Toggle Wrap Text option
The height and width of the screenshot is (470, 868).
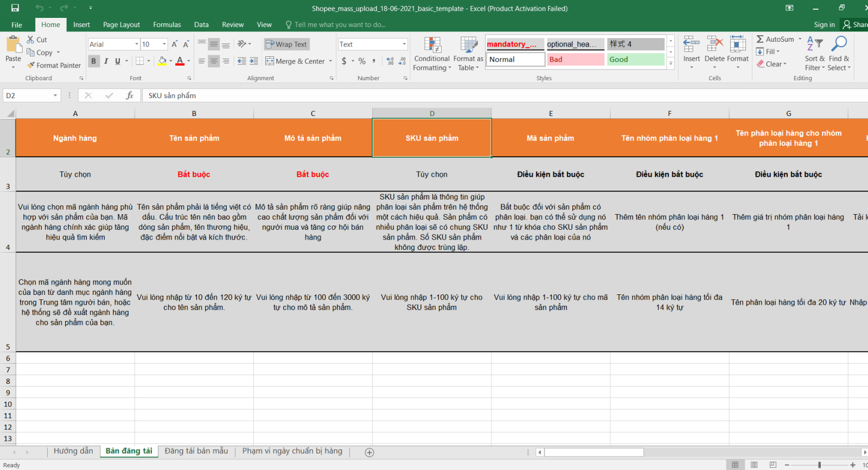286,44
